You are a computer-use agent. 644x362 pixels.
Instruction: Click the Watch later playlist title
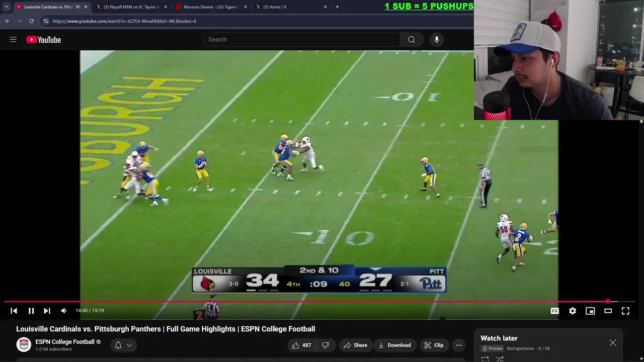coord(499,338)
